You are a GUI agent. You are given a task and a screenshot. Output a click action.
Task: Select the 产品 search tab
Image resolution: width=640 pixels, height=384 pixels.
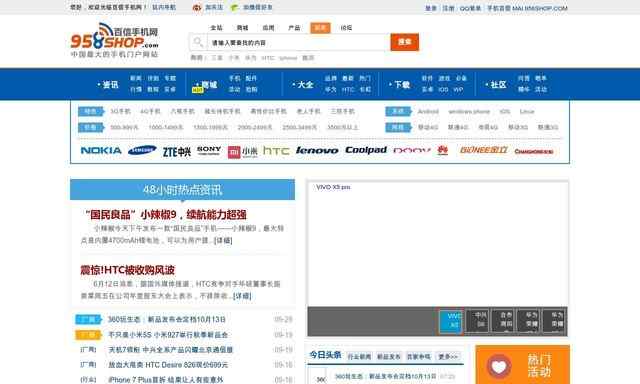(x=294, y=28)
